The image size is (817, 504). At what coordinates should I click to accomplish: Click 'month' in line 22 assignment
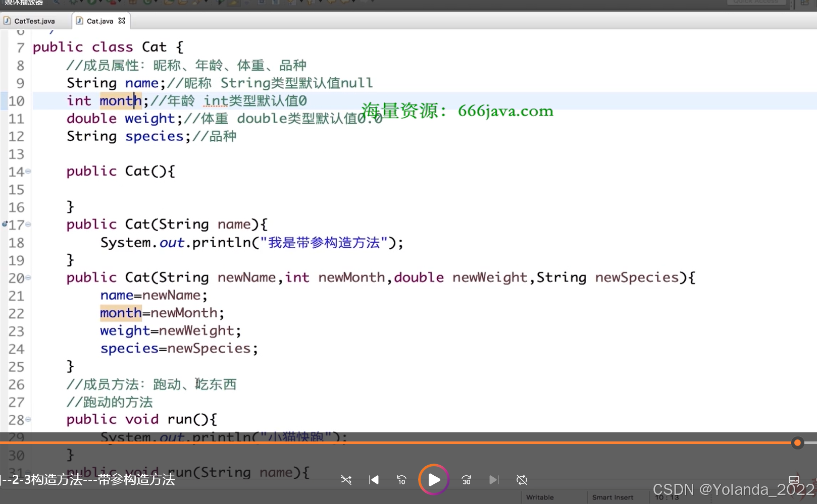pyautogui.click(x=121, y=313)
